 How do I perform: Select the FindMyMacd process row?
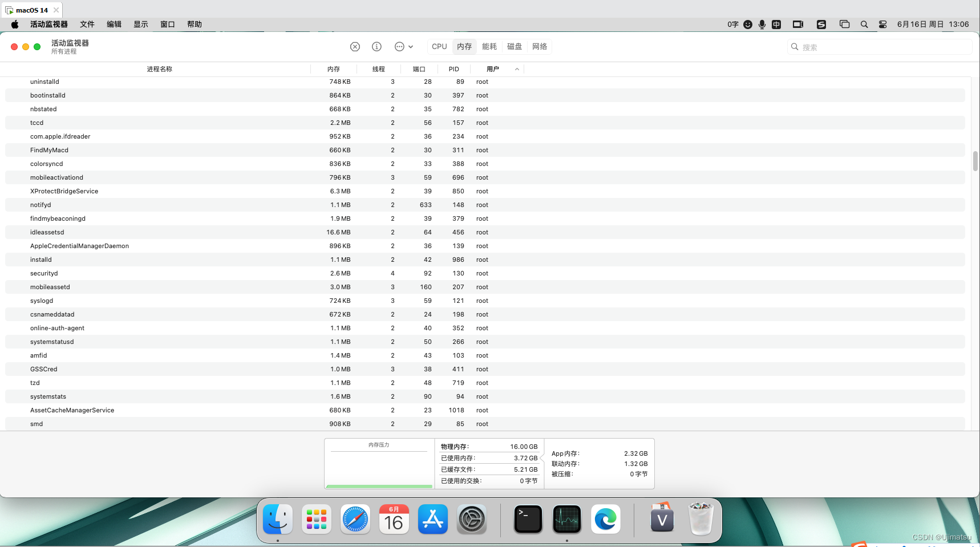[x=485, y=150]
